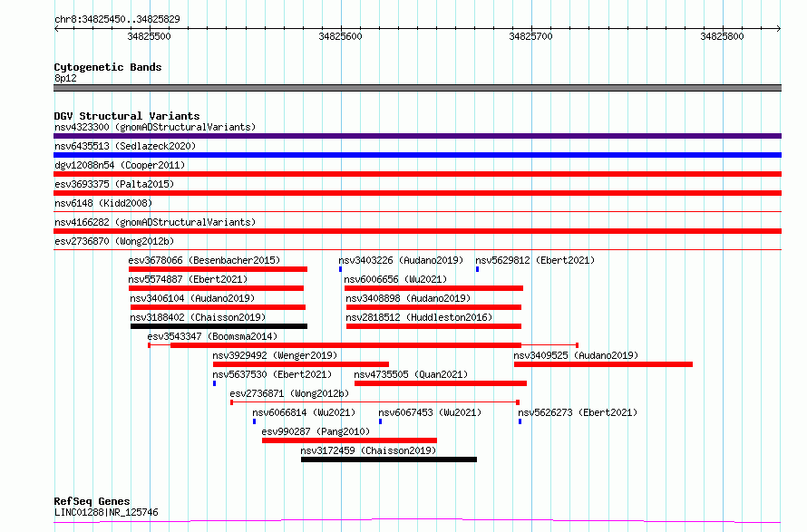Click the nsv3172459 Chaisson2019 label
Image resolution: width=807 pixels, height=532 pixels.
click(368, 450)
